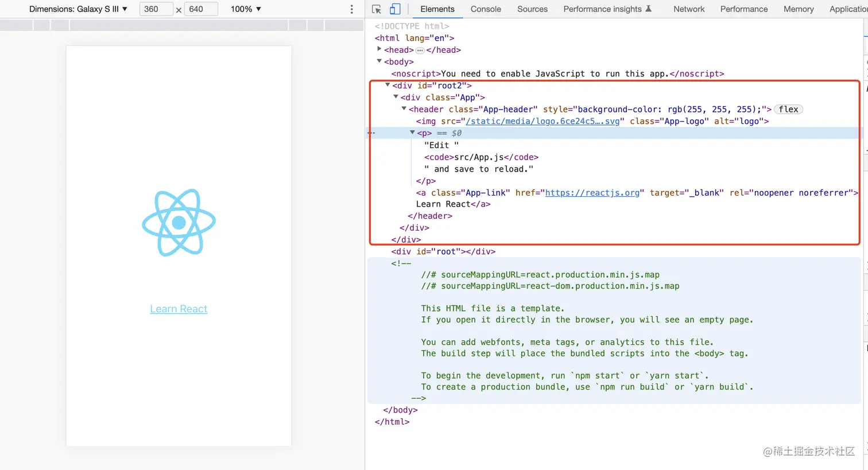Screen dimensions: 868x470
Task: Open the 100% zoom dropdown
Action: [x=246, y=9]
